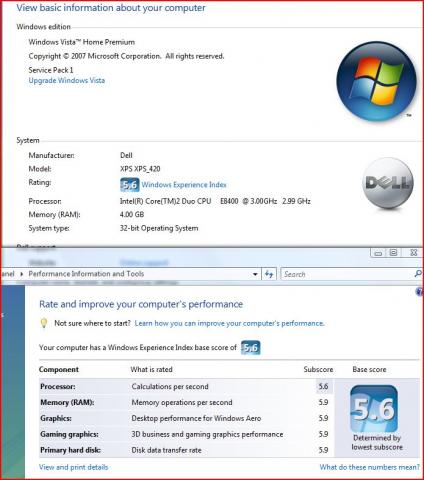Click Disk data transfer rate text
The image size is (424, 480).
tap(166, 450)
